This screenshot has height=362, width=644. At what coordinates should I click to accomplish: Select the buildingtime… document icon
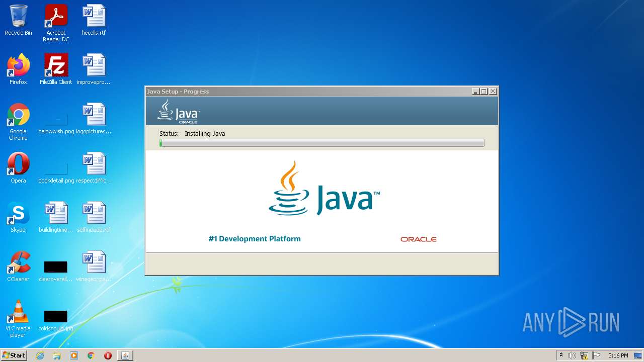point(56,217)
